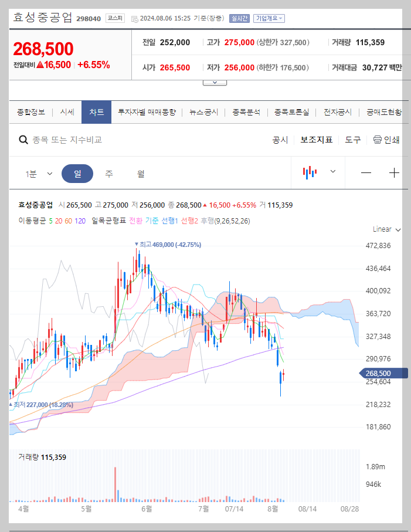Open the chart type chevron dropdown
This screenshot has width=411, height=532.
(x=332, y=173)
